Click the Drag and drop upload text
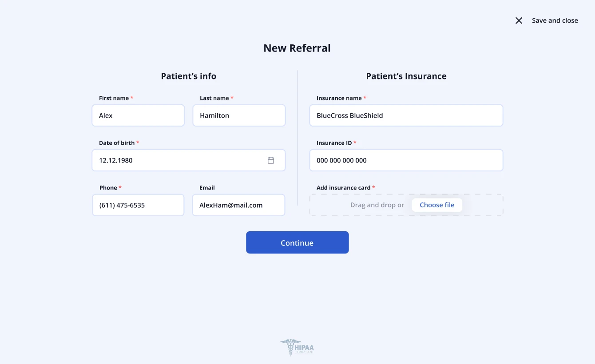The width and height of the screenshot is (595, 364). point(377,205)
